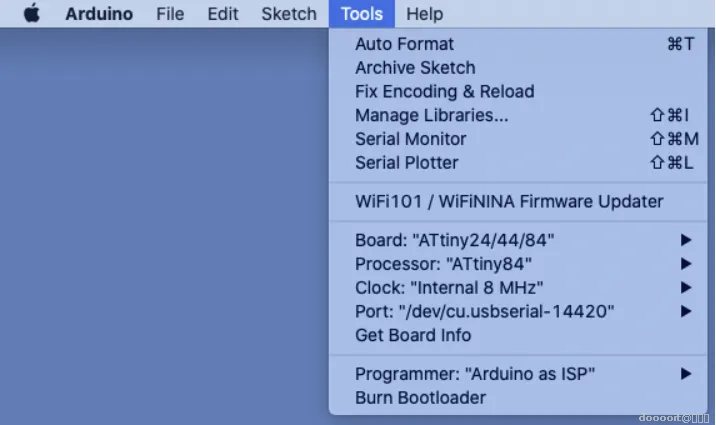This screenshot has width=716, height=425.
Task: Open WiFi101 / WiFiNINA Firmware Updater
Action: 518,201
